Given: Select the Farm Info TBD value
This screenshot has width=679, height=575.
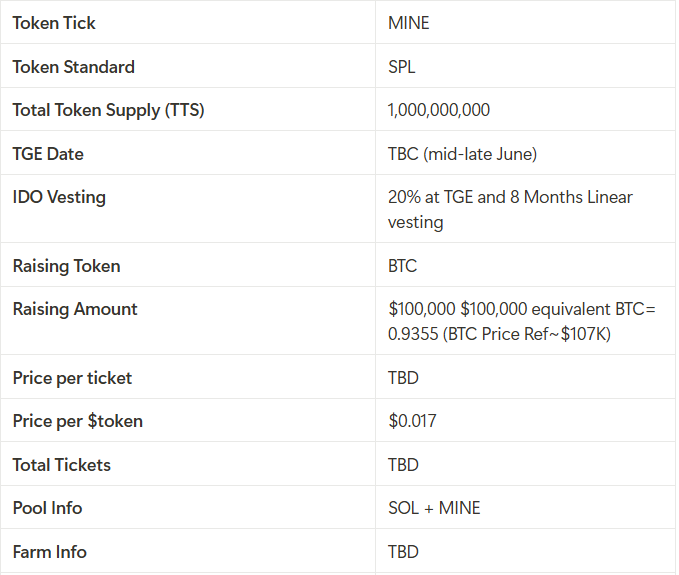Looking at the screenshot, I should [403, 552].
